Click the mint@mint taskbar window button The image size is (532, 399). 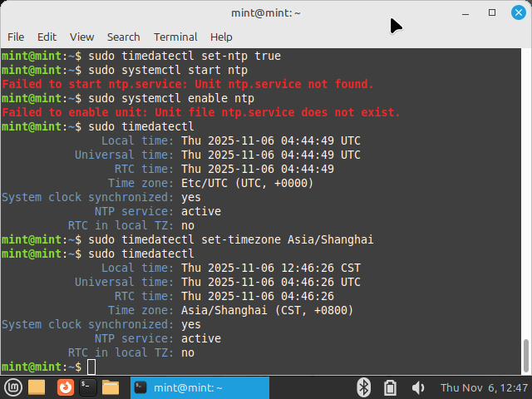(x=199, y=387)
